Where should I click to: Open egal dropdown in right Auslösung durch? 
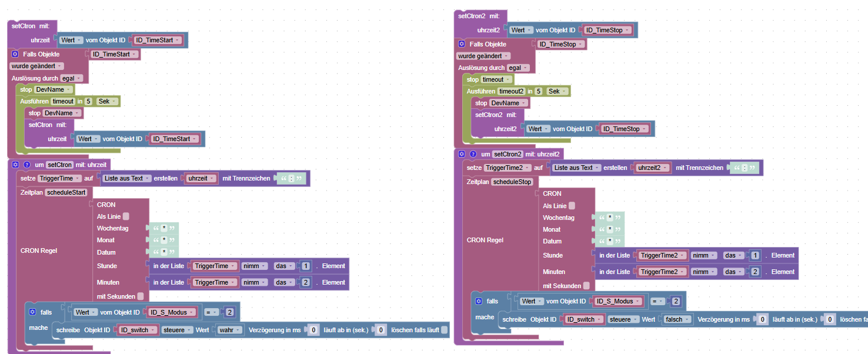tap(518, 68)
